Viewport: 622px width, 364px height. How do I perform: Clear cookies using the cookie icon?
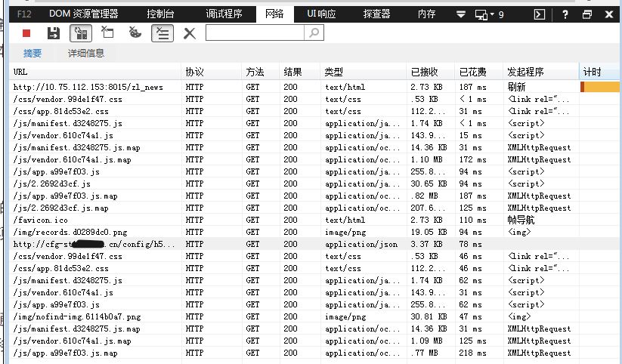(x=135, y=32)
